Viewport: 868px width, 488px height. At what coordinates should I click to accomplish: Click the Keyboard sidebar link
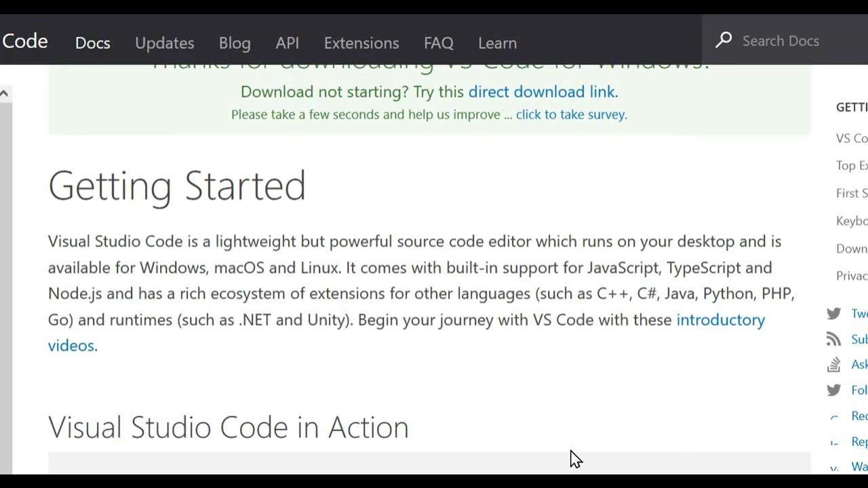(x=852, y=221)
